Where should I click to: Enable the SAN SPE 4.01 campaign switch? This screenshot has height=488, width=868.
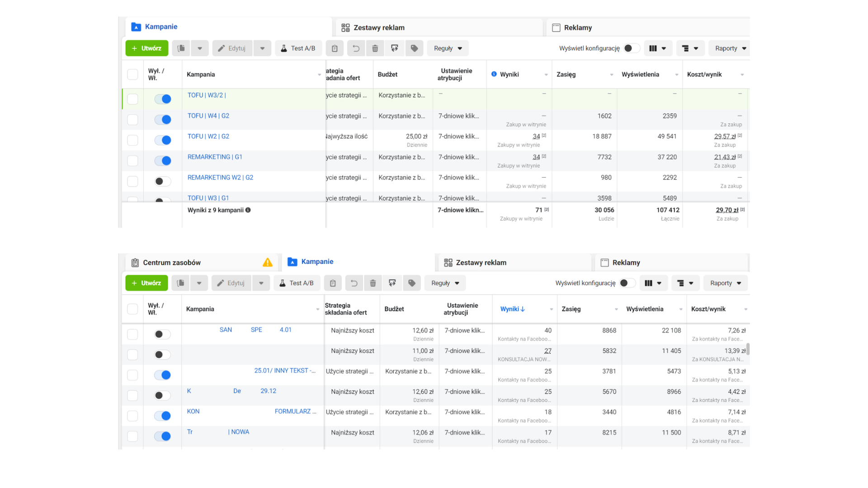[x=163, y=334]
